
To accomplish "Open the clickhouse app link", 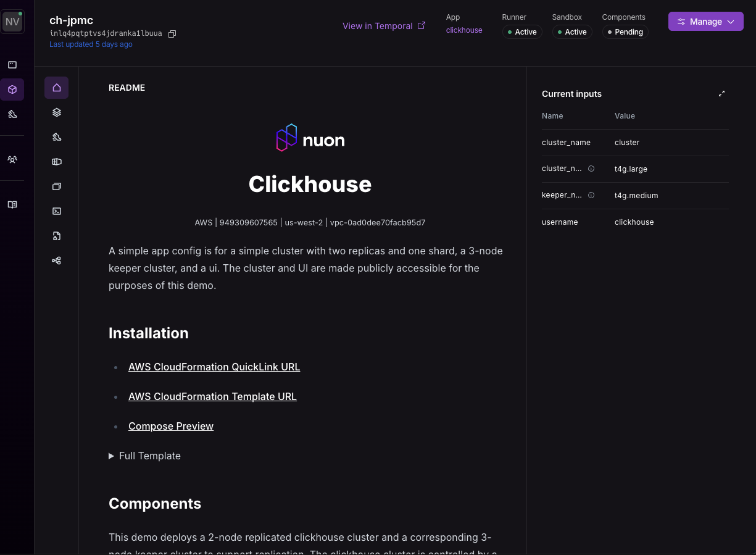I will click(x=464, y=30).
